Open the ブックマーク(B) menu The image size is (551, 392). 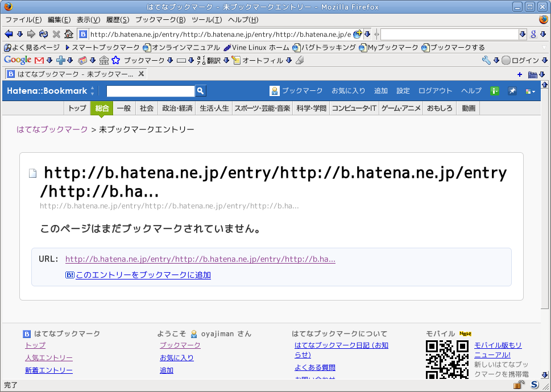click(x=160, y=20)
